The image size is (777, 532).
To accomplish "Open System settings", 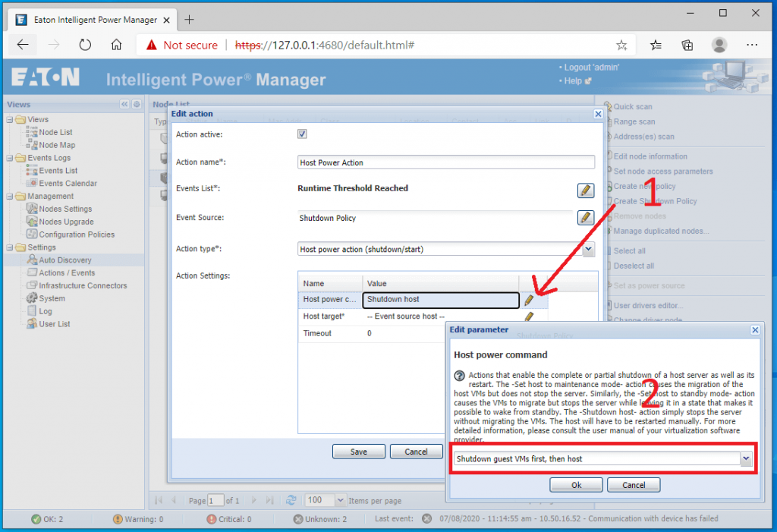I will (52, 298).
